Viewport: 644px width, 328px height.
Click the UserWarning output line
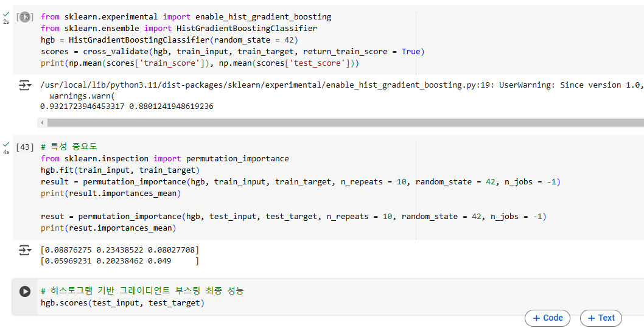(x=341, y=85)
